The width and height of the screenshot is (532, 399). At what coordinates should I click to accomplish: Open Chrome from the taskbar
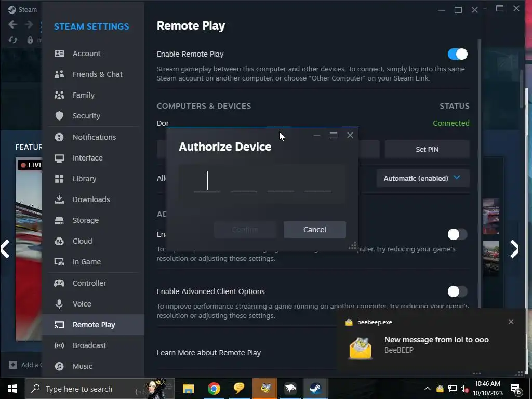click(x=214, y=389)
